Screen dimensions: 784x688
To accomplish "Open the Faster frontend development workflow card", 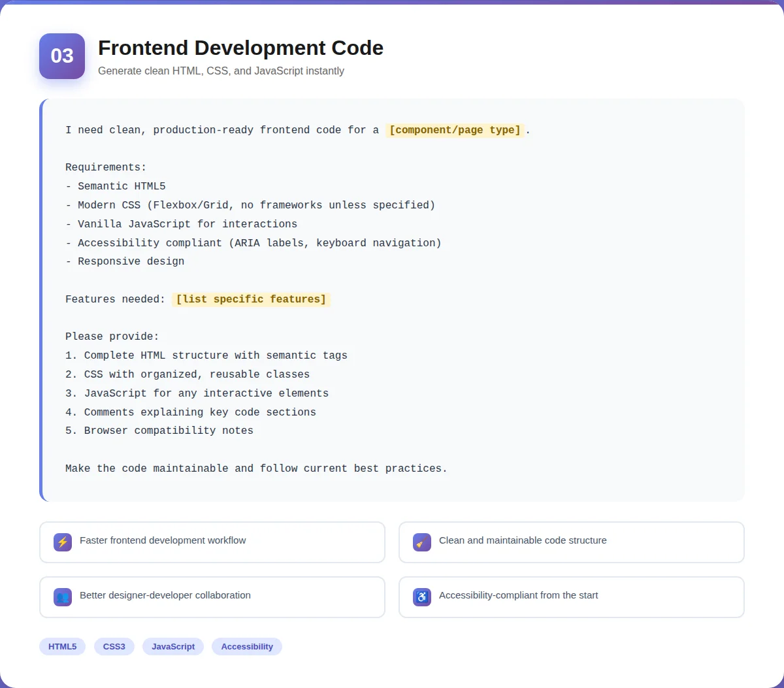I will click(x=212, y=542).
